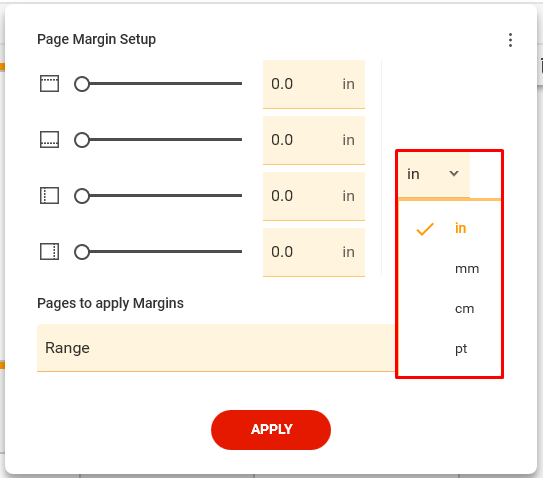Click the bottom margin icon
Viewport: 543px width, 478px height.
pyautogui.click(x=50, y=140)
